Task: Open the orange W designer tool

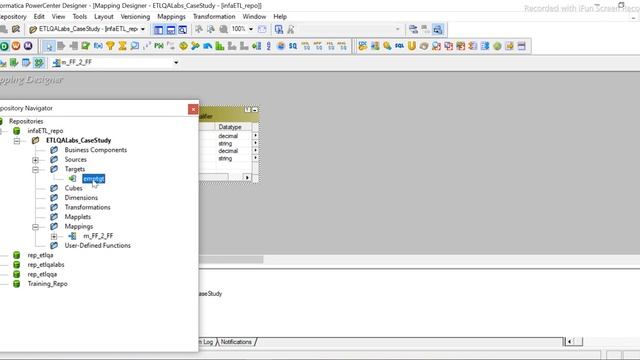Action: tap(16, 46)
